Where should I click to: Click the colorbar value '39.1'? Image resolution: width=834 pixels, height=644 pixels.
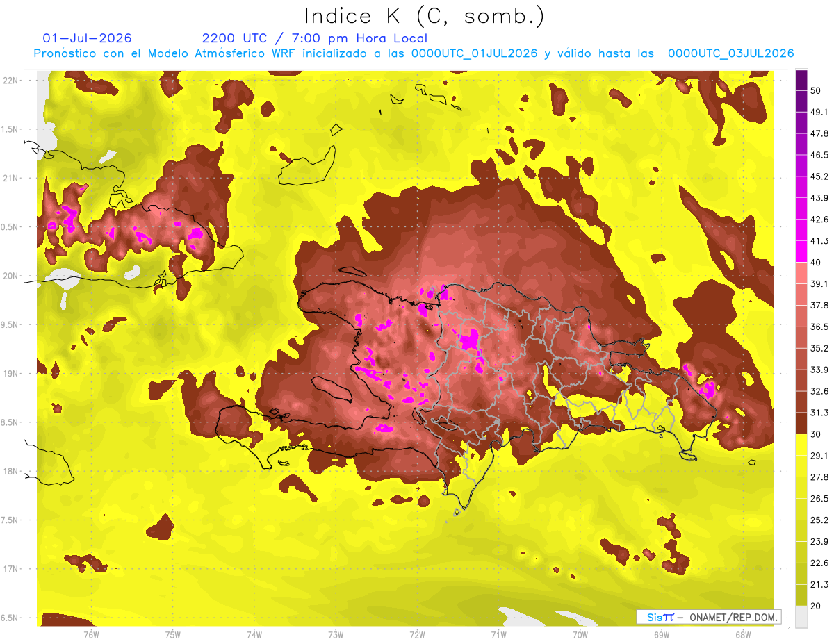pyautogui.click(x=819, y=284)
